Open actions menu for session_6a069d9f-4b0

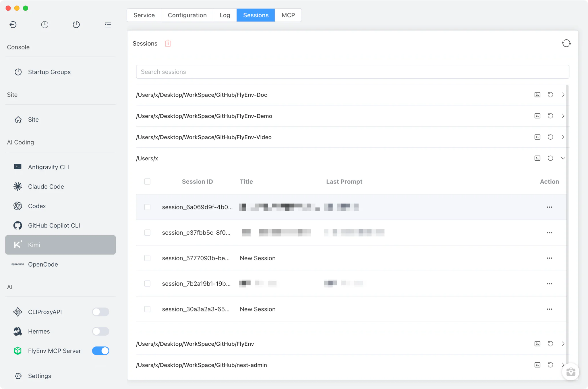click(550, 207)
